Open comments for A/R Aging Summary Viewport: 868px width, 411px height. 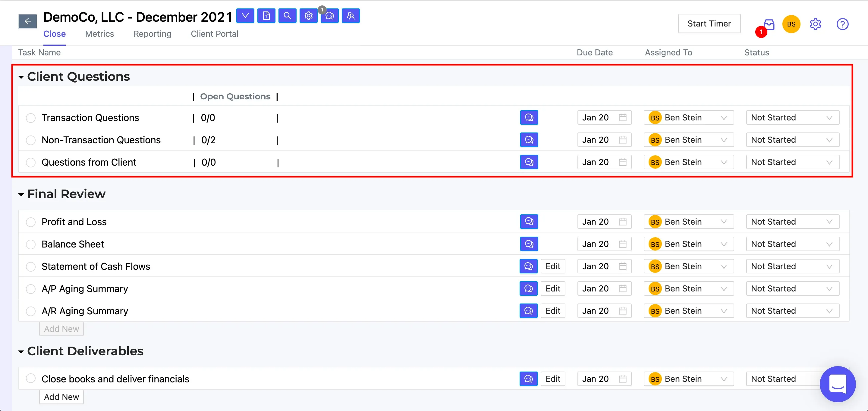528,311
